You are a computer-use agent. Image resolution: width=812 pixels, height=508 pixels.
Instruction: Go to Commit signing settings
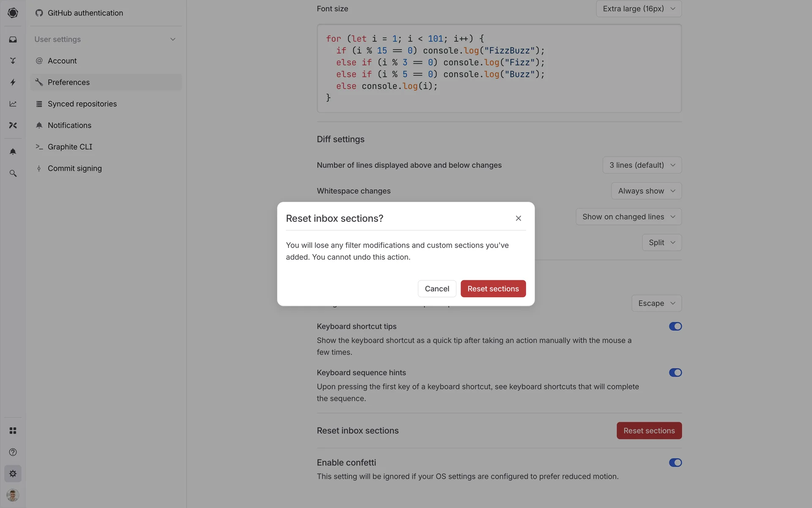74,168
